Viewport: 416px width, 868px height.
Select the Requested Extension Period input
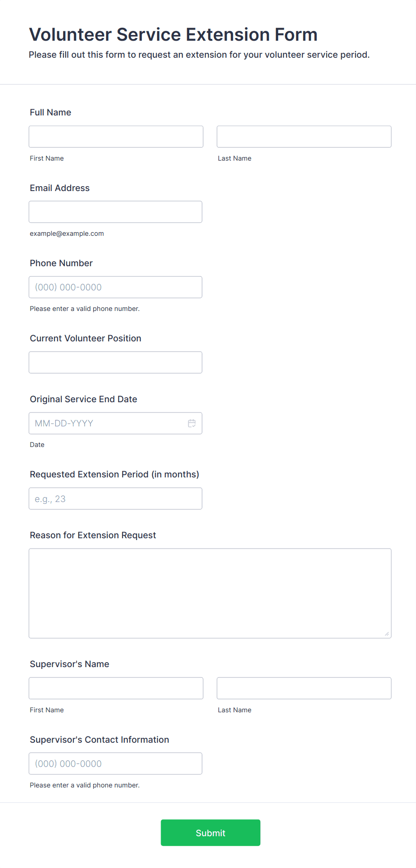(115, 498)
